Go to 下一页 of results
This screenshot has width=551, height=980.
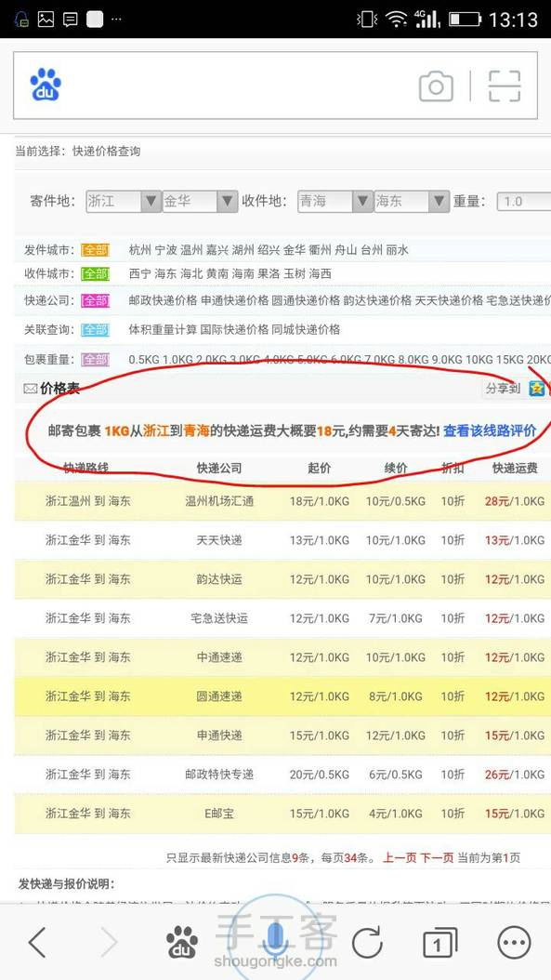(437, 857)
